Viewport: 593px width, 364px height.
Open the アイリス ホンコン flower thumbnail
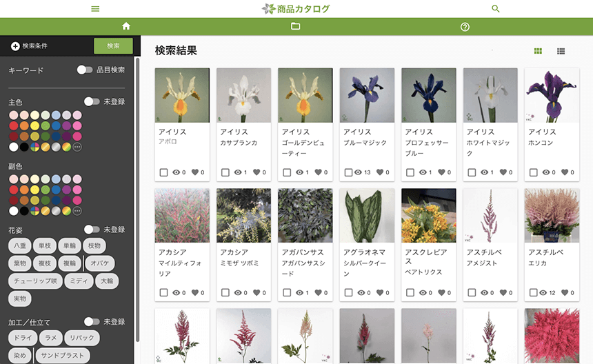click(552, 95)
